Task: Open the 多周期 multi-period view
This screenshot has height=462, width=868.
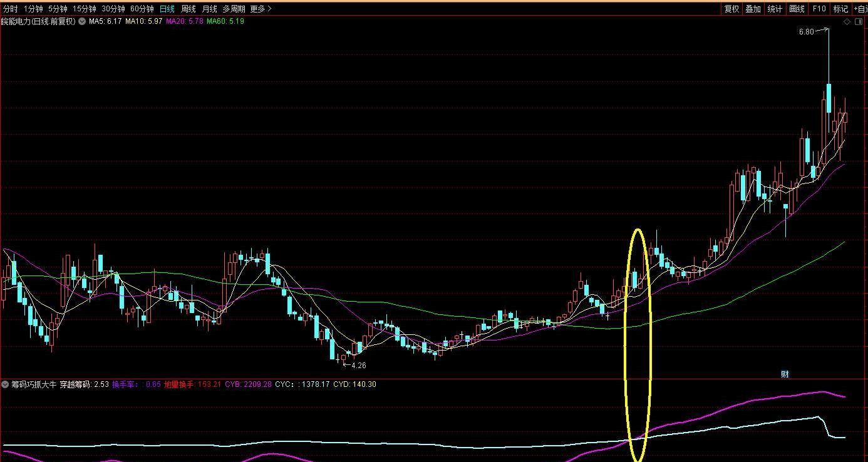Action: coord(234,9)
